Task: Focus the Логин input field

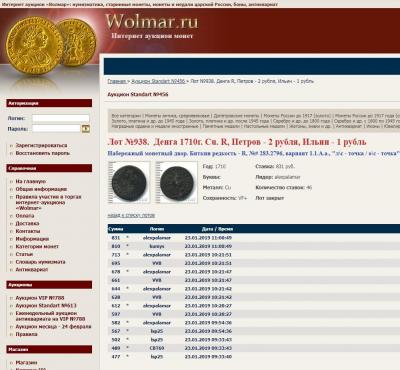Action: pos(61,118)
